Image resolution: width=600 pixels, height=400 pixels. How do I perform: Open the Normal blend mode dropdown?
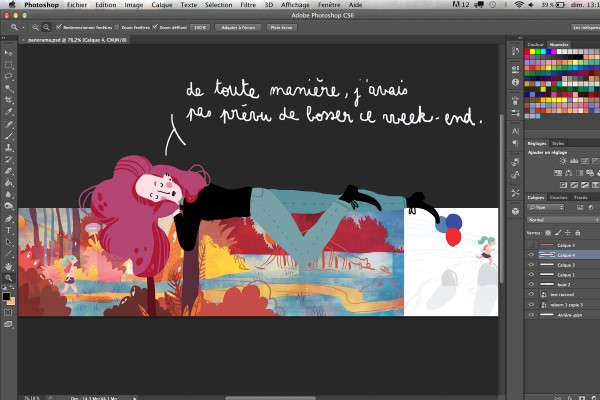[563, 220]
